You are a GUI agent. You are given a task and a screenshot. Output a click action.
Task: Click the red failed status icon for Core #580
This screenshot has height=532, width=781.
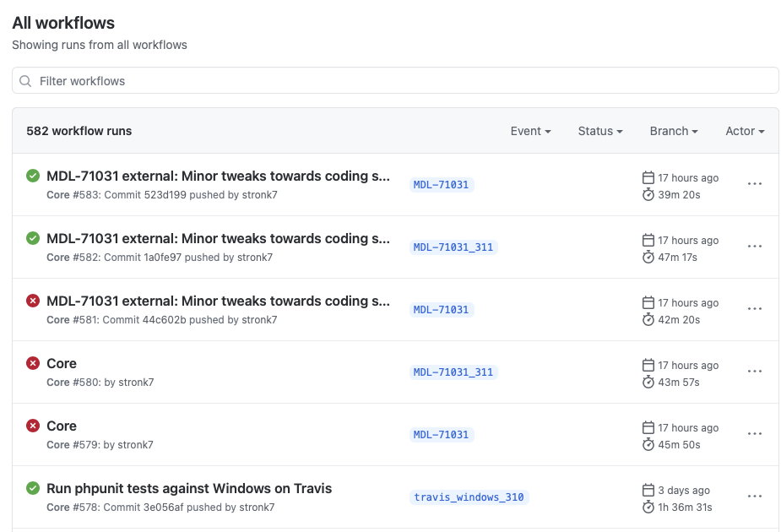[x=33, y=363]
